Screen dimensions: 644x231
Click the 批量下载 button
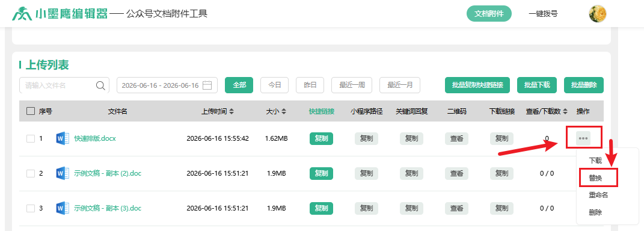(x=537, y=85)
